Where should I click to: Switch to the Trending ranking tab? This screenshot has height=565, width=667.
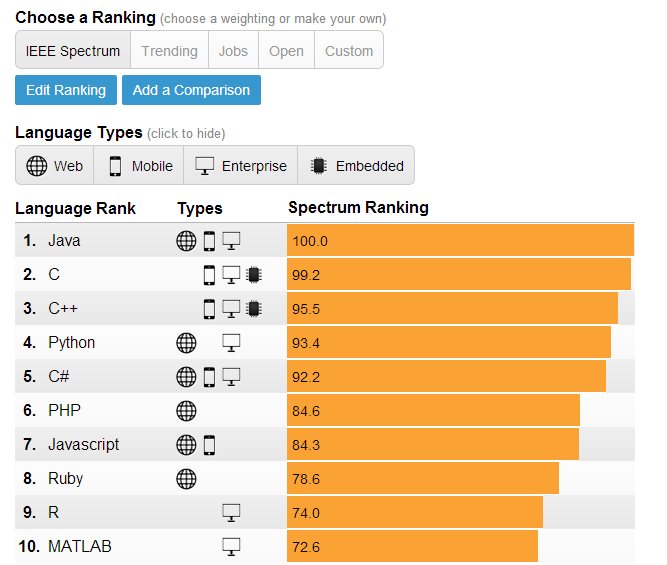click(169, 51)
